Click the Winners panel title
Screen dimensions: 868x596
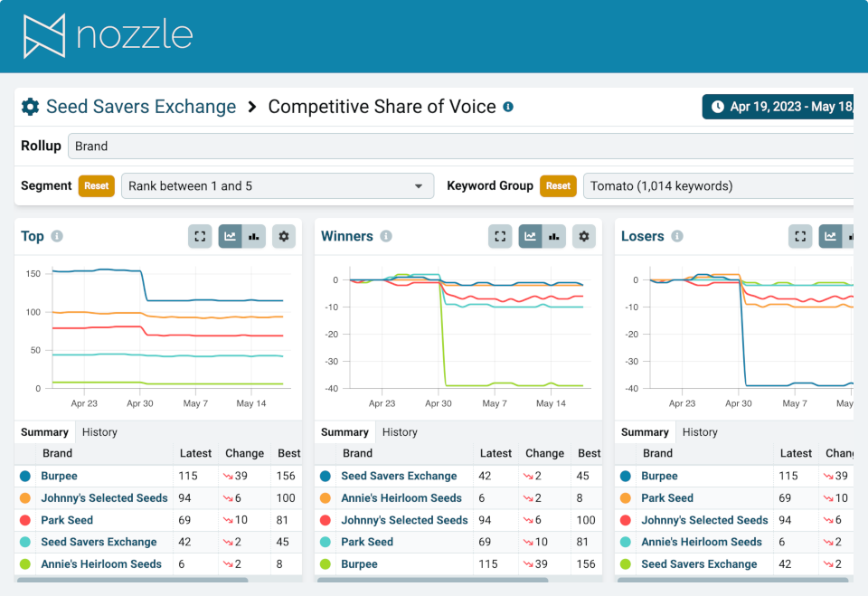(347, 236)
